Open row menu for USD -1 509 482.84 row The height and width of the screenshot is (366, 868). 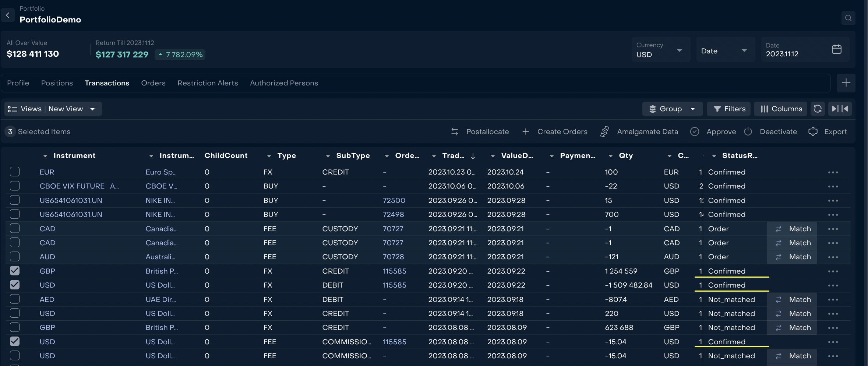coord(833,285)
